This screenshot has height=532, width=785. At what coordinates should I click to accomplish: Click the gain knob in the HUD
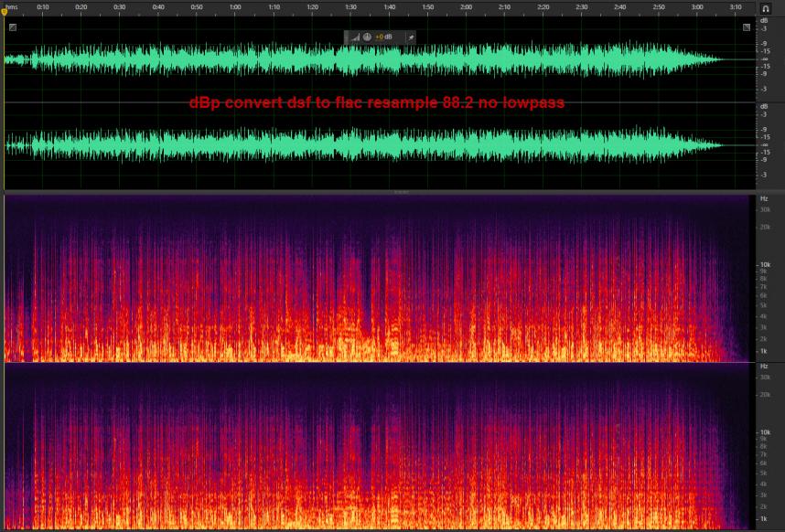[367, 37]
